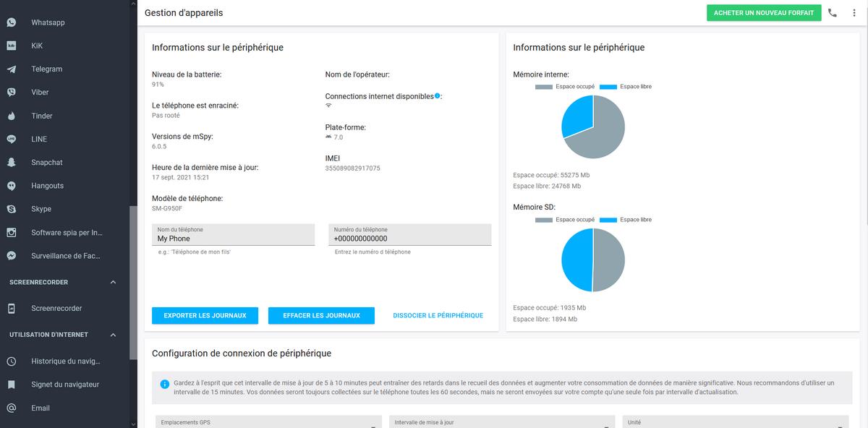This screenshot has width=868, height=428.
Task: Open the three-dot more options menu
Action: coord(854,13)
